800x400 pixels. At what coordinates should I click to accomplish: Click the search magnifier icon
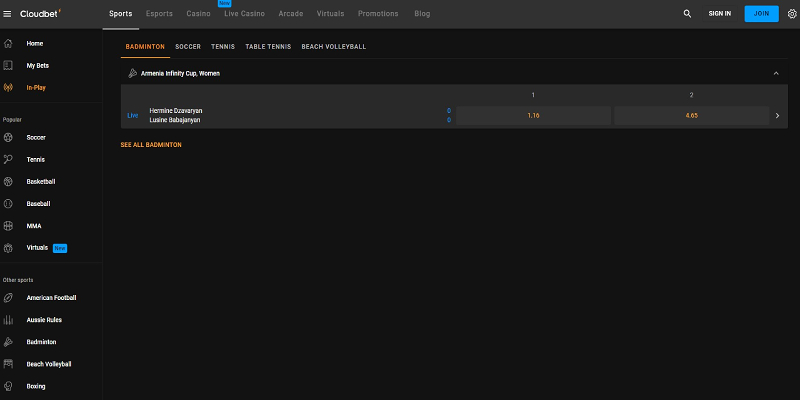(x=687, y=14)
